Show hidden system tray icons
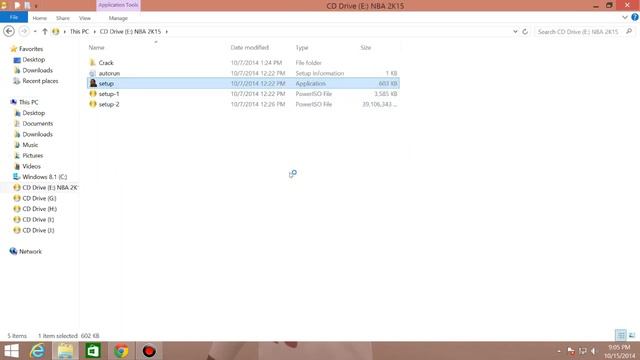Image resolution: width=640 pixels, height=360 pixels. coord(559,351)
